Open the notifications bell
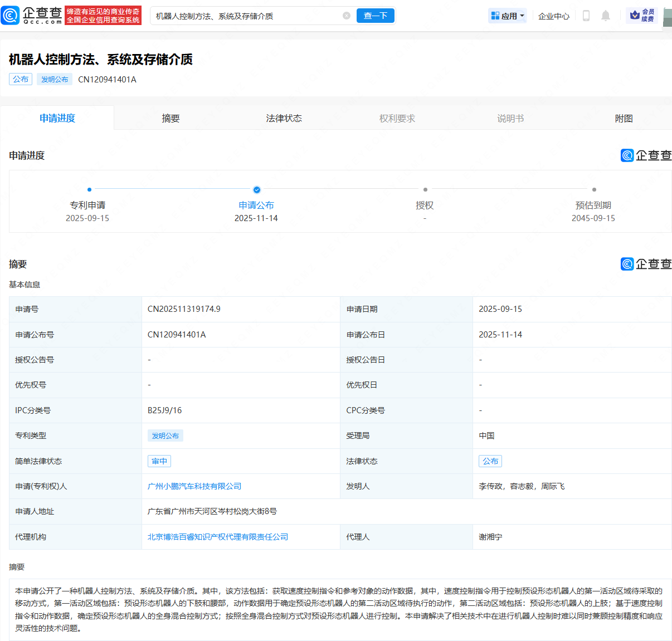This screenshot has height=641, width=672. pos(606,16)
